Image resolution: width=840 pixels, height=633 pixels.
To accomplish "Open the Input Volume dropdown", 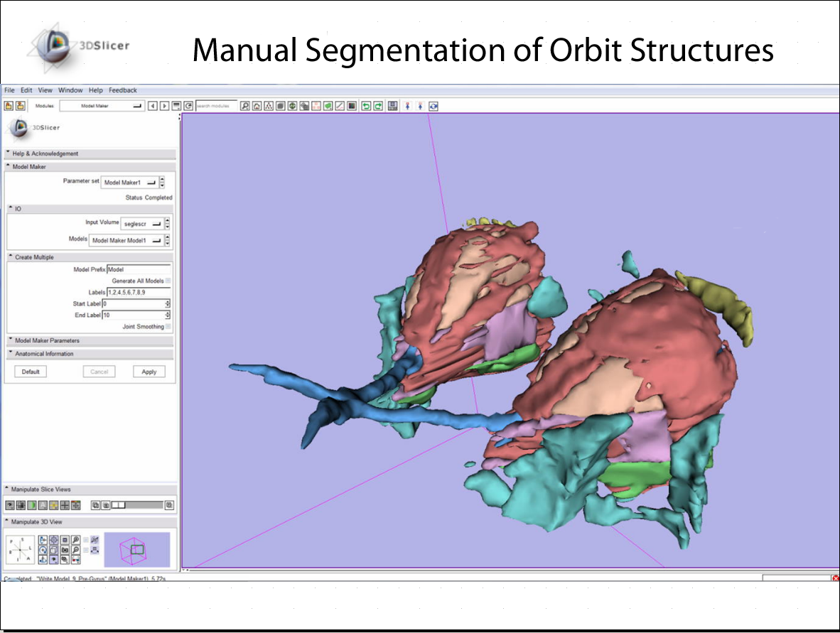I will click(x=141, y=224).
